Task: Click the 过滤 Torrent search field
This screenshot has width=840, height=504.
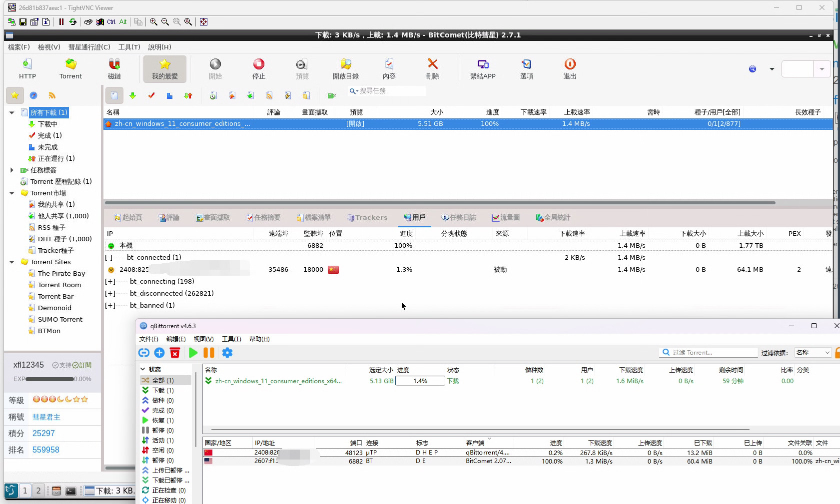Action: (709, 353)
